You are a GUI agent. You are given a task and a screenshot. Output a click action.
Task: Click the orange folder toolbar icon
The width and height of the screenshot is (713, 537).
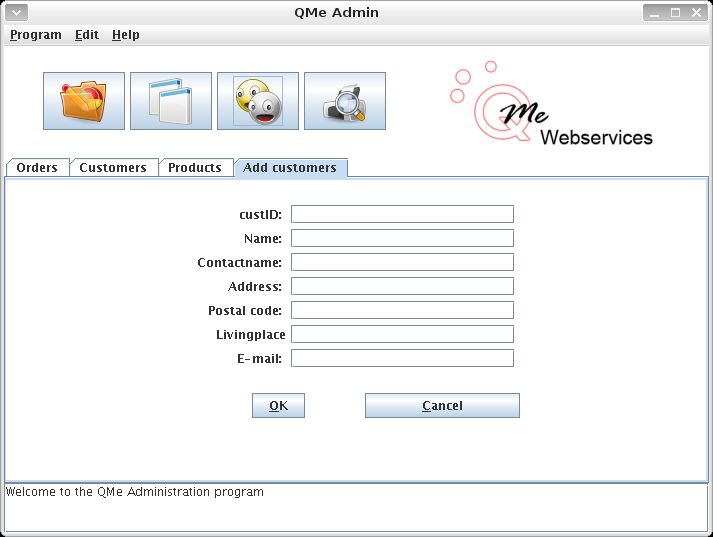tap(84, 101)
